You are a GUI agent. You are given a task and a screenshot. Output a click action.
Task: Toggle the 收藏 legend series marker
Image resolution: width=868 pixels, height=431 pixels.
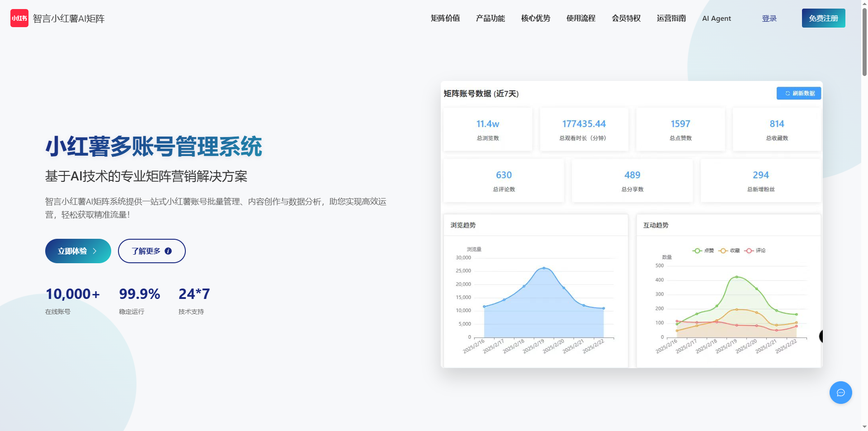click(723, 251)
